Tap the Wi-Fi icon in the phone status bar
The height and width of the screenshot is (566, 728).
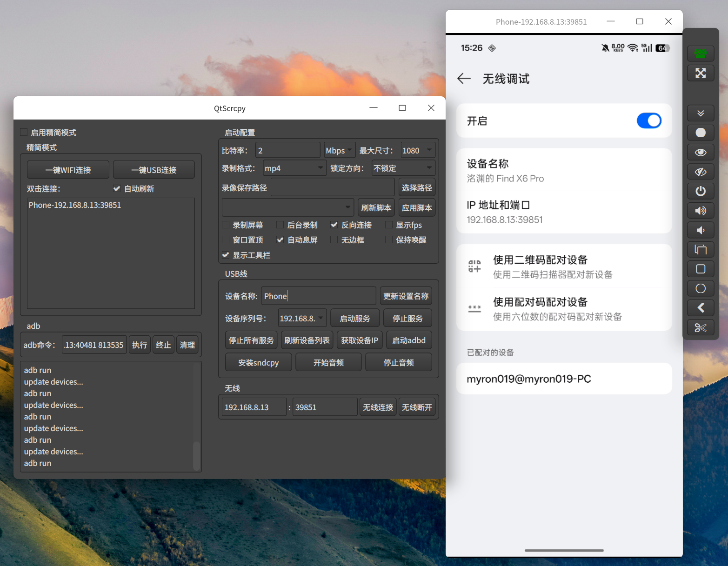633,48
